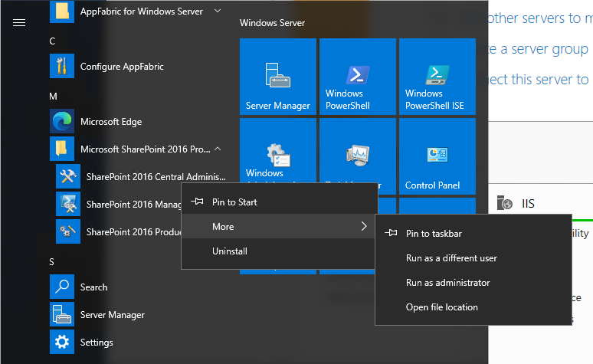This screenshot has width=593, height=364.
Task: Open the hamburger menu in Start
Action: pyautogui.click(x=19, y=23)
